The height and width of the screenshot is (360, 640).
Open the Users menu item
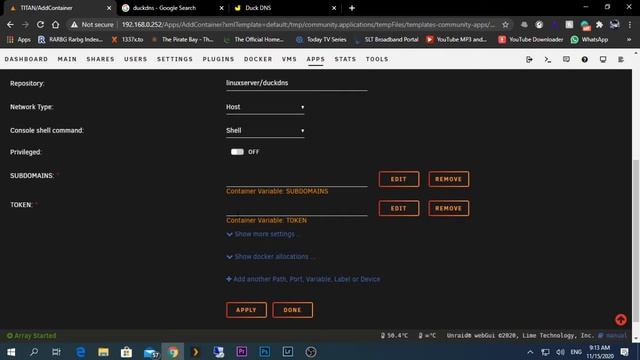click(136, 59)
